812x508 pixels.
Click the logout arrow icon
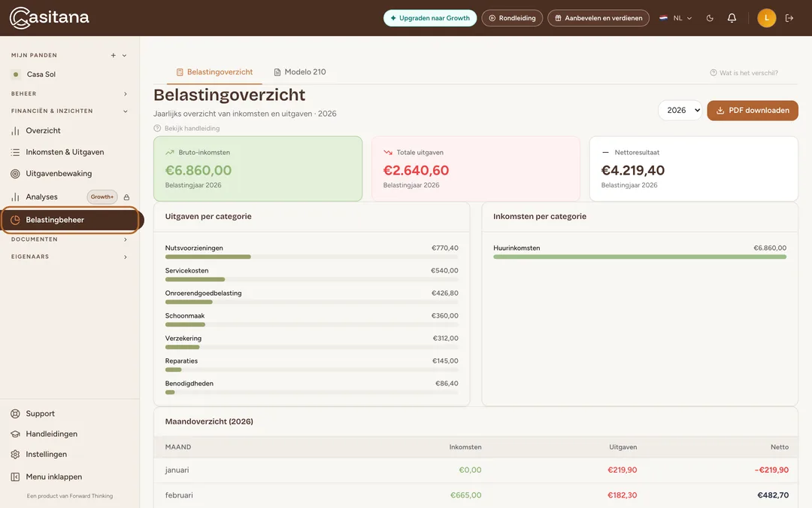(x=789, y=18)
